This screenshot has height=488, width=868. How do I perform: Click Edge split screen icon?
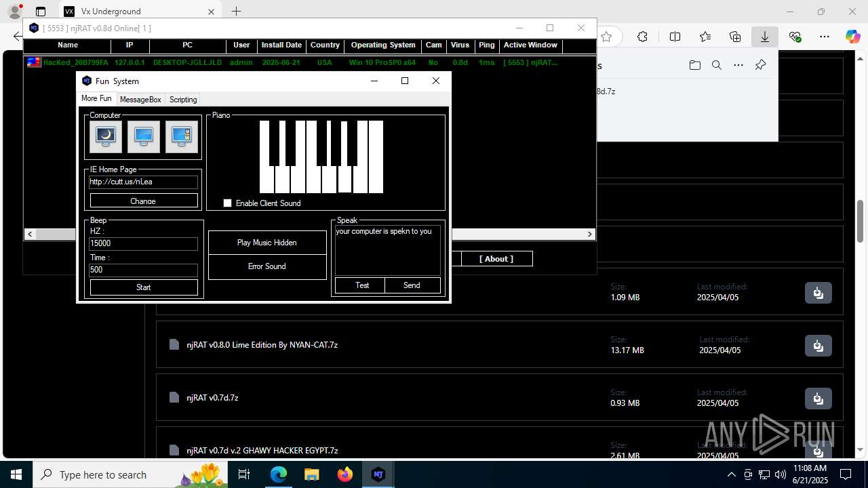pos(675,37)
